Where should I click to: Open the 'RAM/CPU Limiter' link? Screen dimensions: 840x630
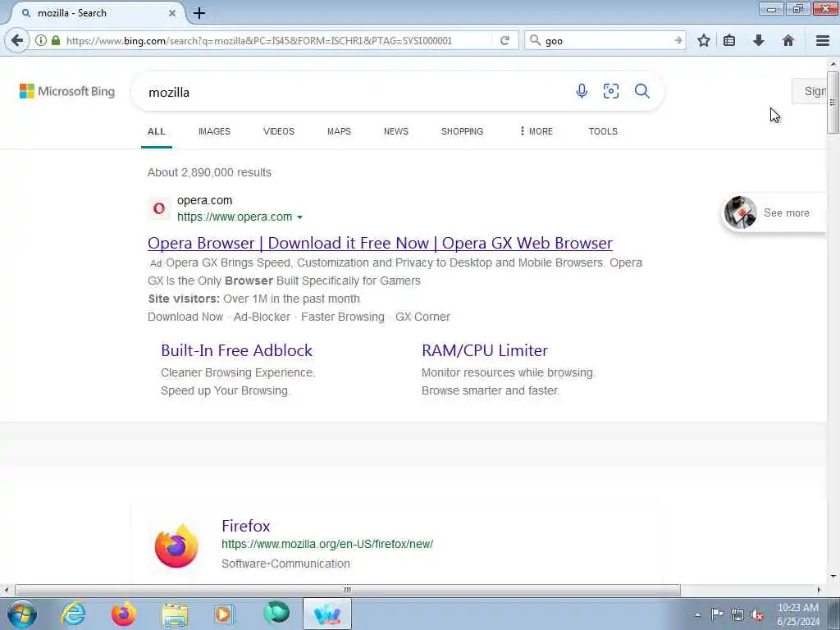tap(485, 350)
